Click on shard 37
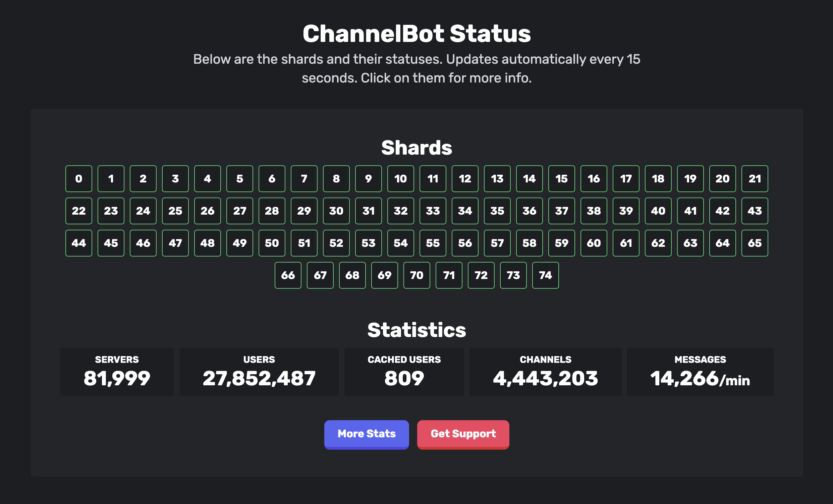 point(561,211)
